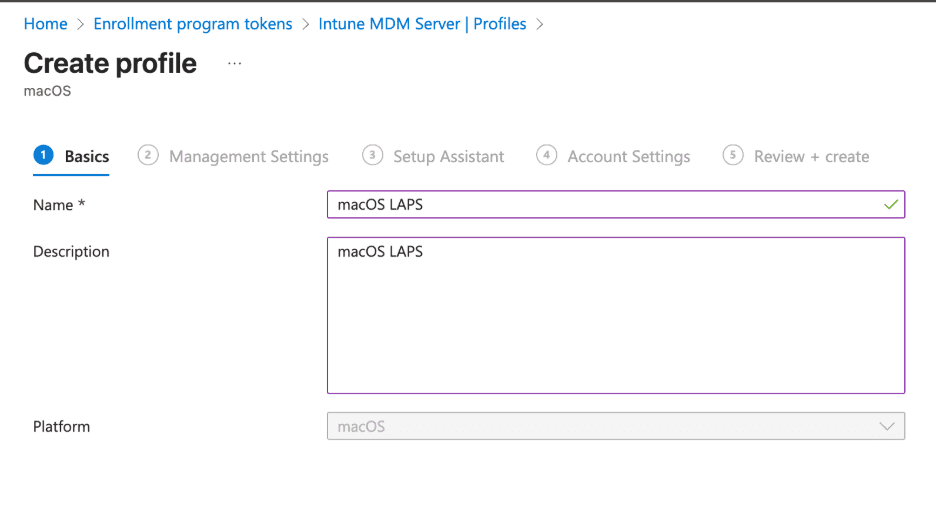Screen dimensions: 936x531
Task: Expand the Platform dropdown arrow
Action: 886,426
